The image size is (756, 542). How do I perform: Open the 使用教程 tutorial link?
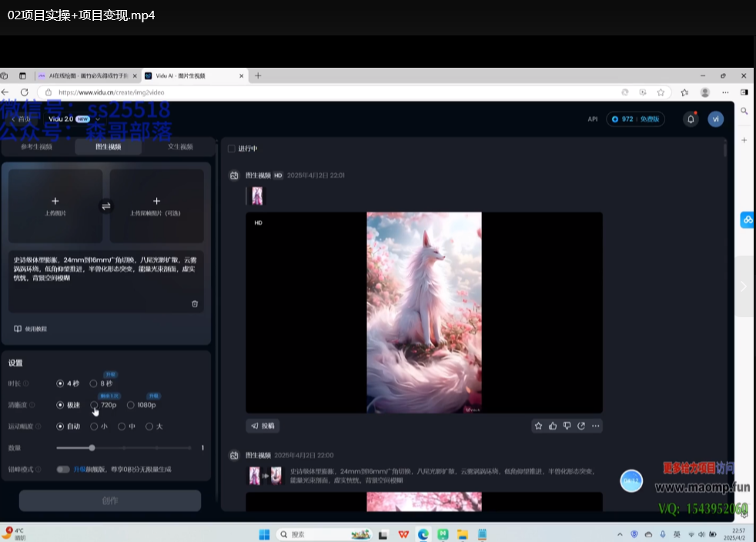click(x=30, y=329)
